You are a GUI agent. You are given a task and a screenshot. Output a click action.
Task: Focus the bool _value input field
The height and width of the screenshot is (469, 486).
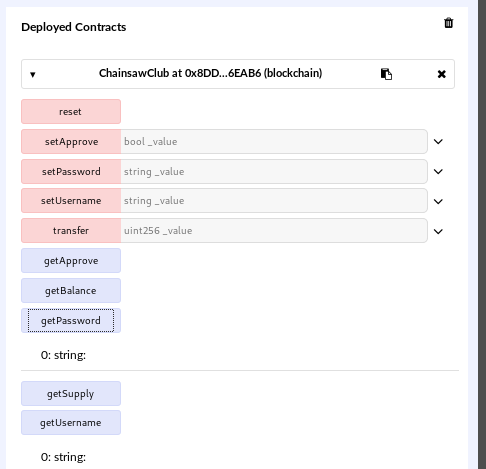pyautogui.click(x=274, y=142)
